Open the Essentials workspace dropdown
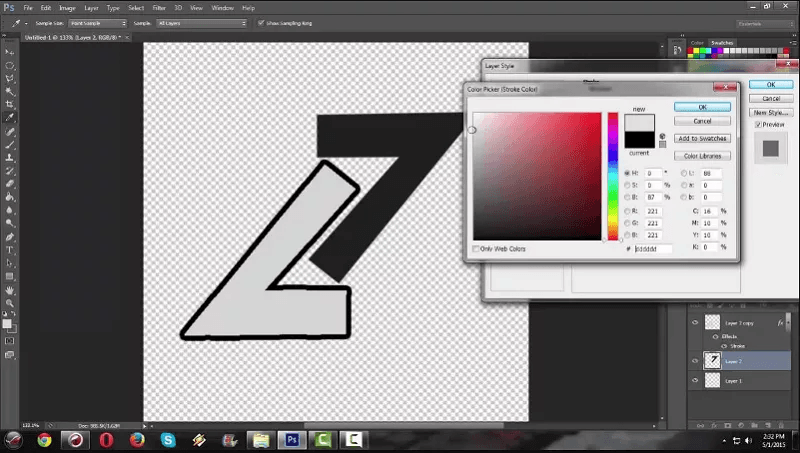800x453 pixels. coord(765,23)
